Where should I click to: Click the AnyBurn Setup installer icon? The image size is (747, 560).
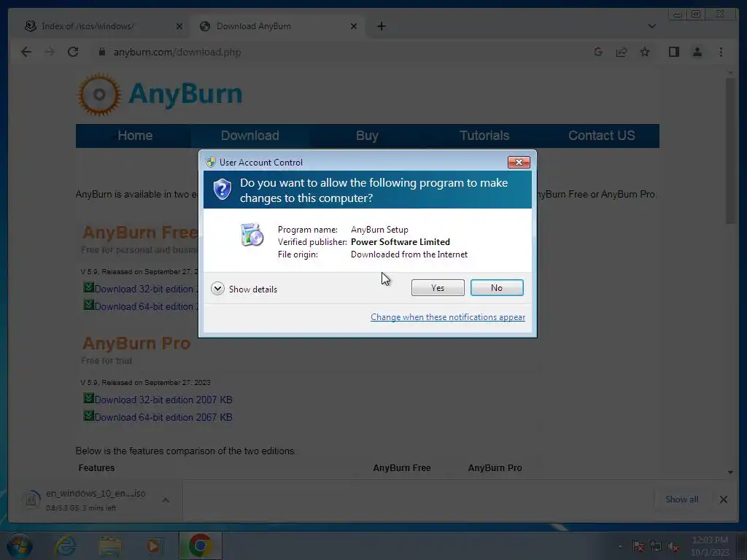(252, 234)
